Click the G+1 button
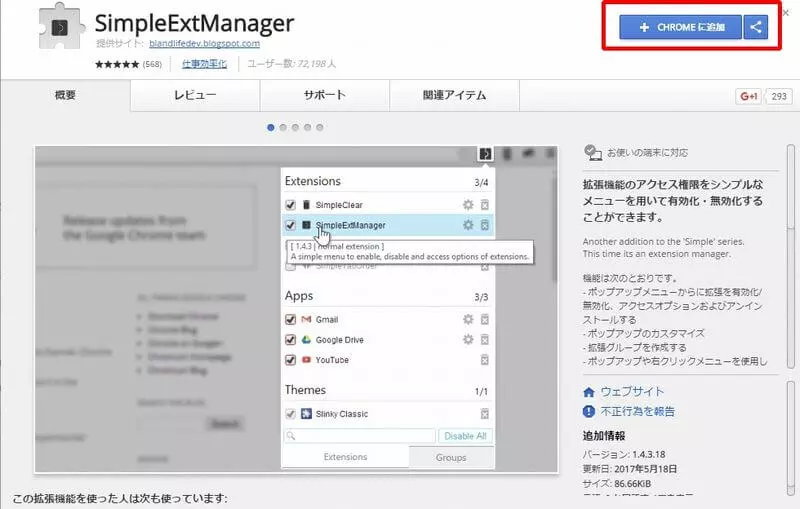The width and height of the screenshot is (800, 509). pyautogui.click(x=748, y=96)
